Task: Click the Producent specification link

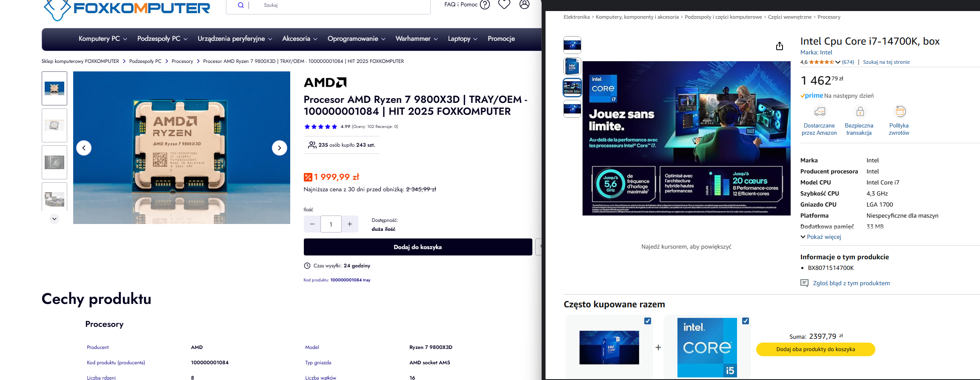Action: [x=98, y=347]
